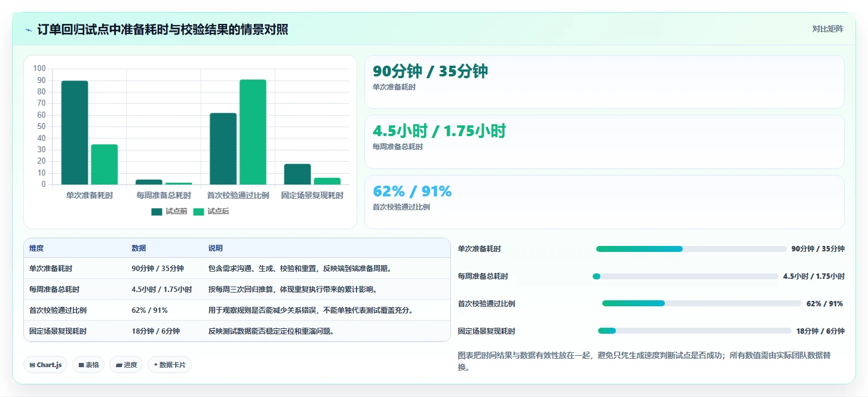Image resolution: width=868 pixels, height=397 pixels.
Task: Toggle the 试点前 legend swatch
Action: pos(157,211)
